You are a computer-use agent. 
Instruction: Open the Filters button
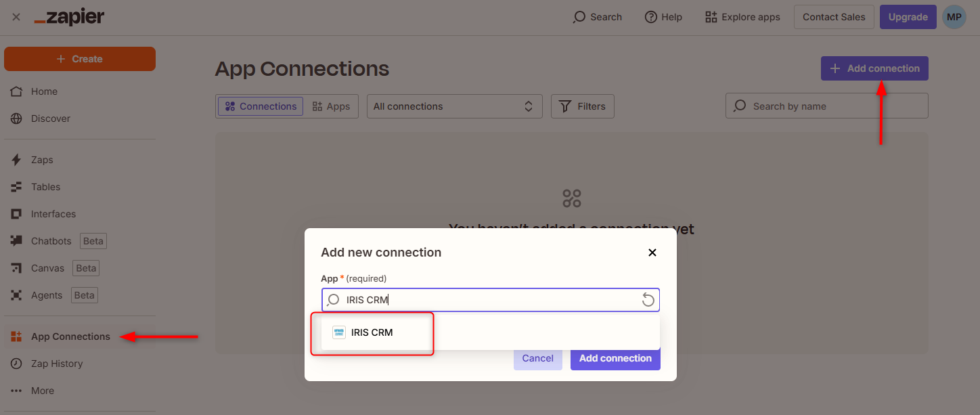[582, 106]
